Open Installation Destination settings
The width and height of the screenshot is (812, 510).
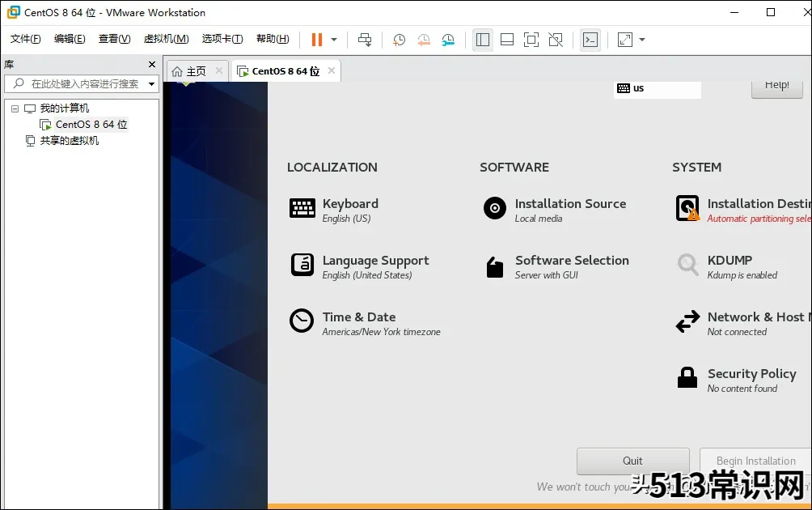coord(742,210)
